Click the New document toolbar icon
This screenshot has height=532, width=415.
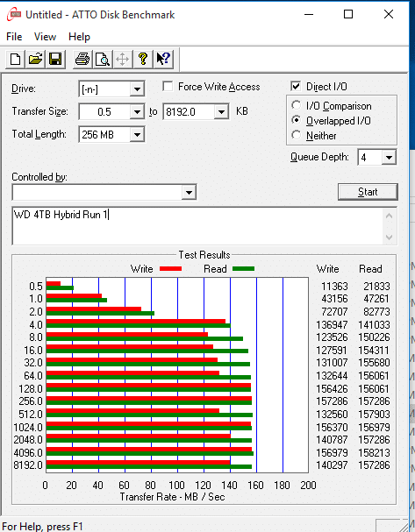click(15, 60)
